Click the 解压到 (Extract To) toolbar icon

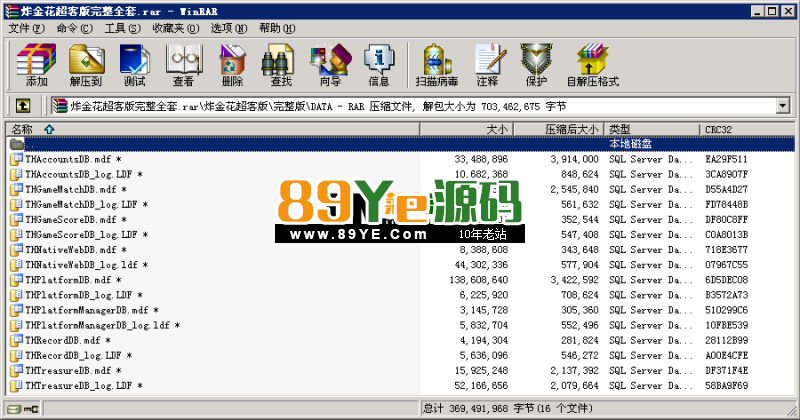tap(86, 64)
